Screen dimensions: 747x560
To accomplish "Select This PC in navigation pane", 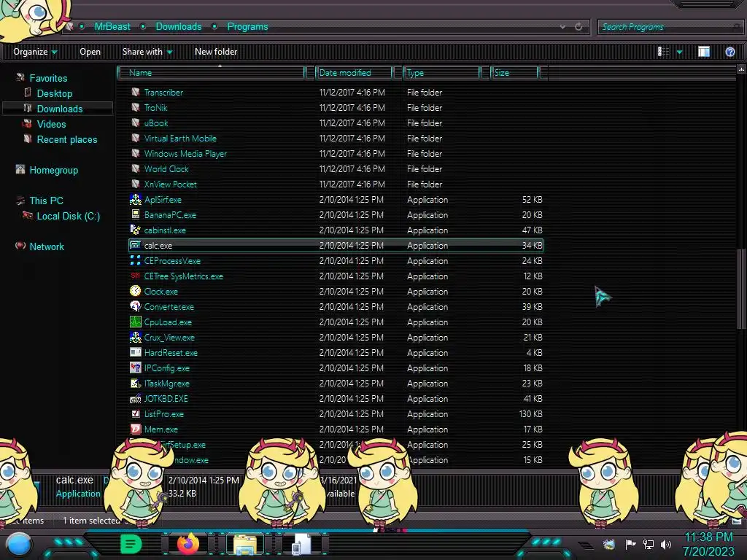I will click(46, 201).
